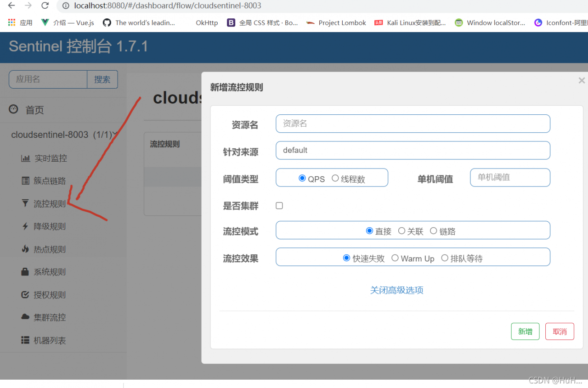Screen dimensions: 588x388
Task: Collapse options via 关闭高级选项
Action: click(397, 290)
